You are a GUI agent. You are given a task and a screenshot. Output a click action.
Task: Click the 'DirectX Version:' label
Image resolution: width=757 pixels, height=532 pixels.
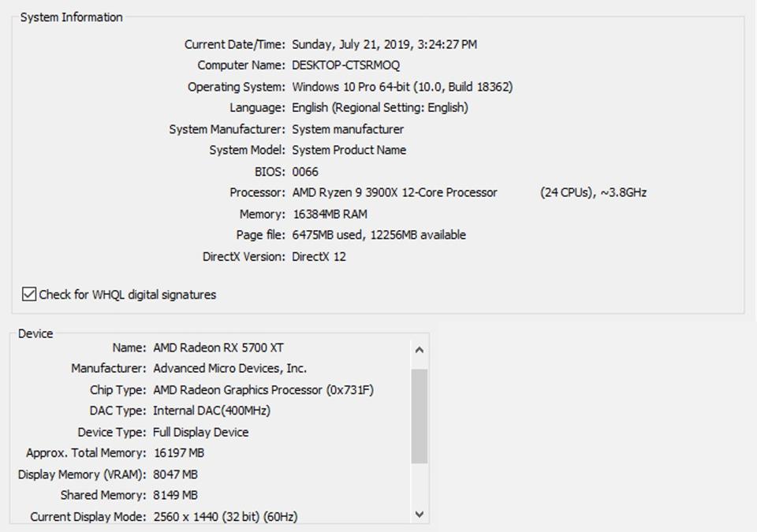[x=244, y=256]
